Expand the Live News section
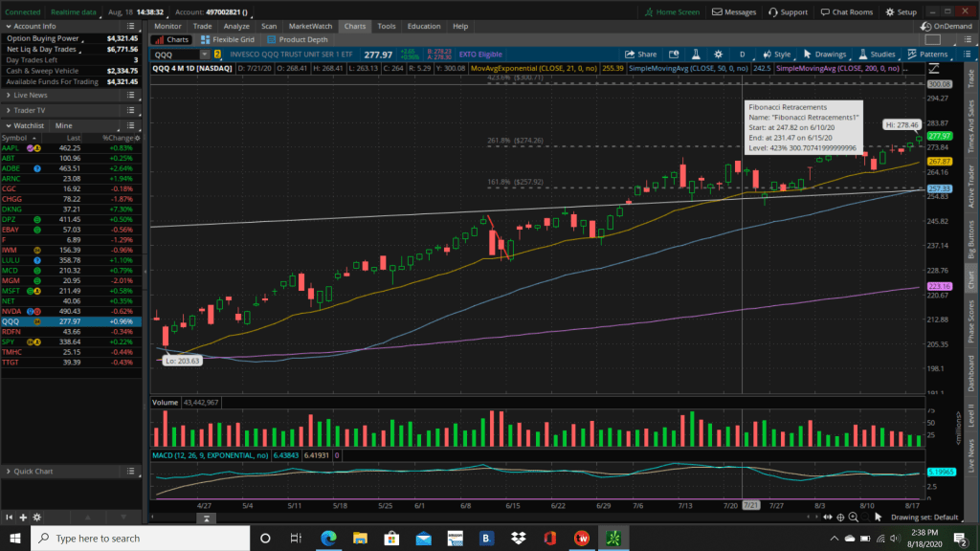The height and width of the screenshot is (551, 980). [x=29, y=96]
